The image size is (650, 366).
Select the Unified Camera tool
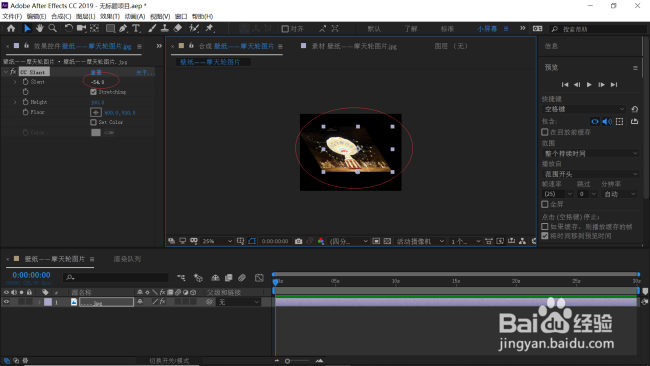(81, 28)
